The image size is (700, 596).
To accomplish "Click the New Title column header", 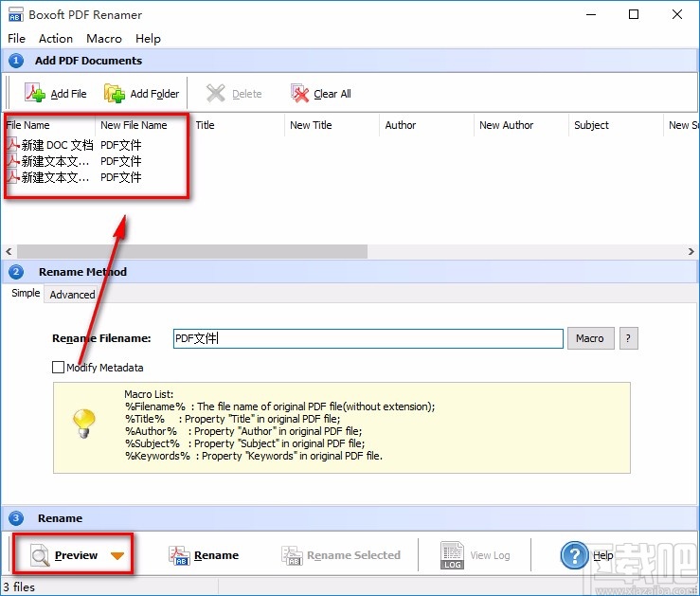I will tap(332, 125).
